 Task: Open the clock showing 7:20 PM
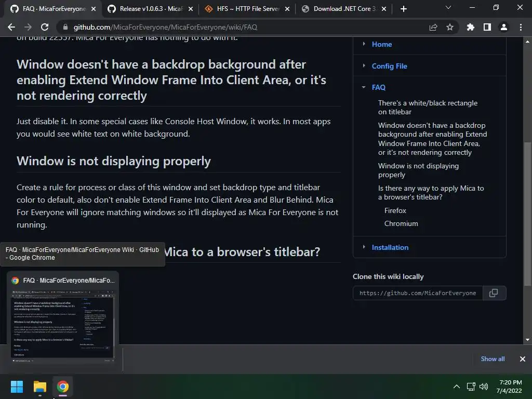coord(510,387)
